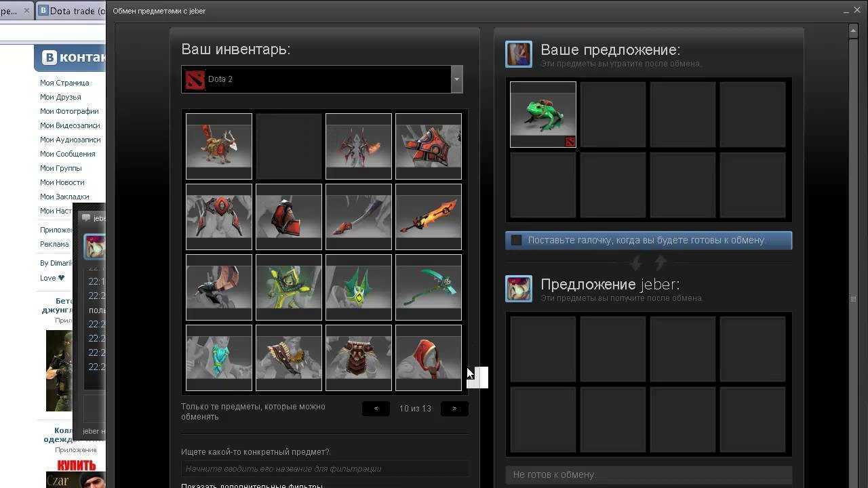Screen dimensions: 868x488
Task: Check the ready-to-trade checkbox
Action: (x=517, y=240)
